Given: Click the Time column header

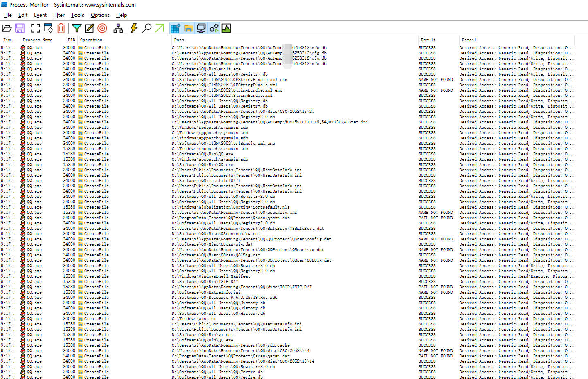Looking at the screenshot, I should tap(10, 40).
